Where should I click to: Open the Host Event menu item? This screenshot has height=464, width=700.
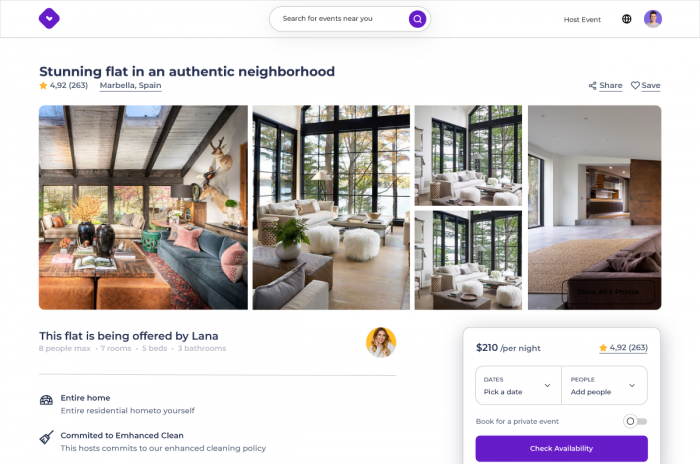click(x=582, y=20)
